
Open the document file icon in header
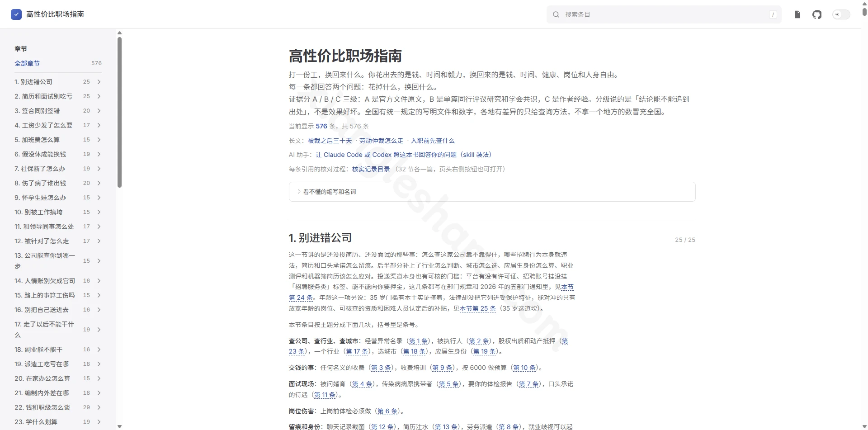click(797, 14)
